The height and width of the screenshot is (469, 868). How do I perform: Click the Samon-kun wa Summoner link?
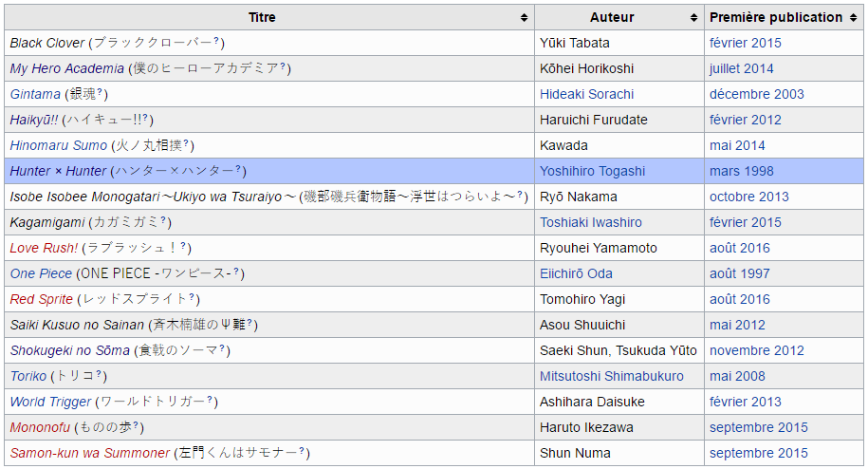pos(90,453)
